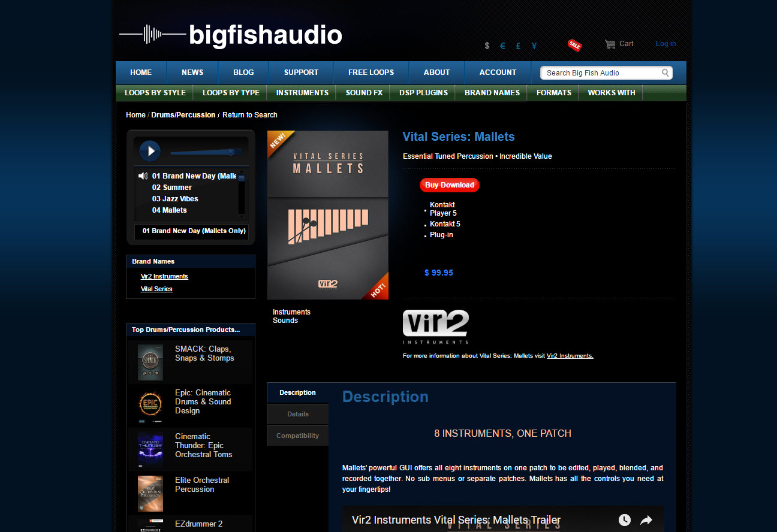Expand FORMATS menu
The image size is (777, 532).
554,93
